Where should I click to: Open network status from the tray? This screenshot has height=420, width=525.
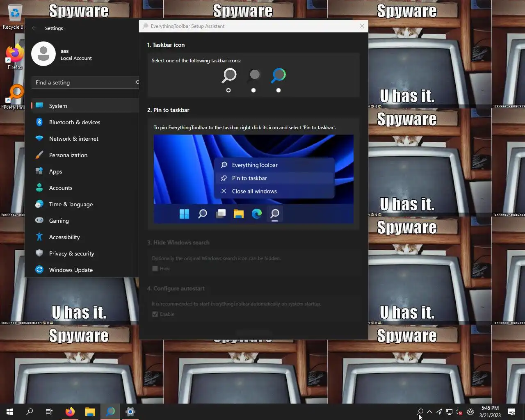(449, 412)
